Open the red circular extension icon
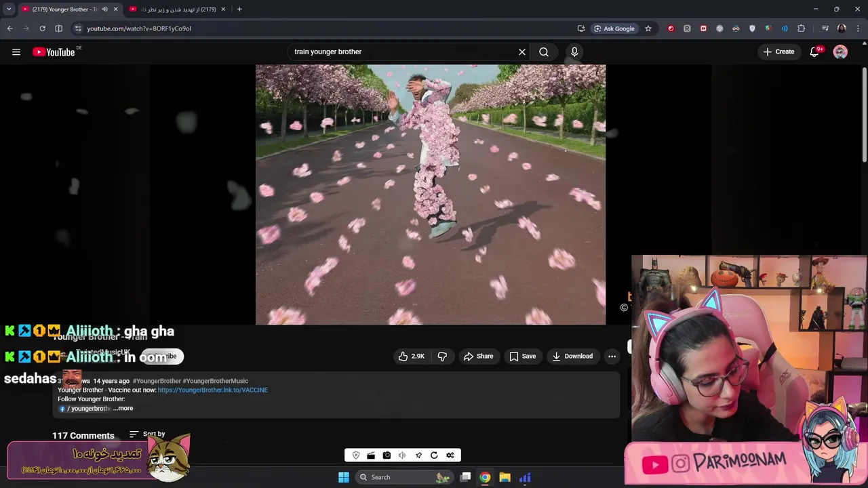868x488 pixels. pyautogui.click(x=671, y=28)
